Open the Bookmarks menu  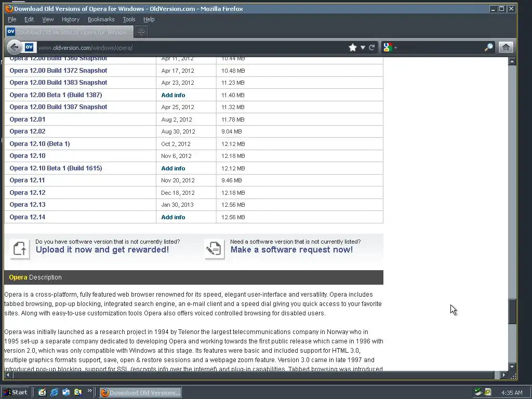[x=101, y=19]
